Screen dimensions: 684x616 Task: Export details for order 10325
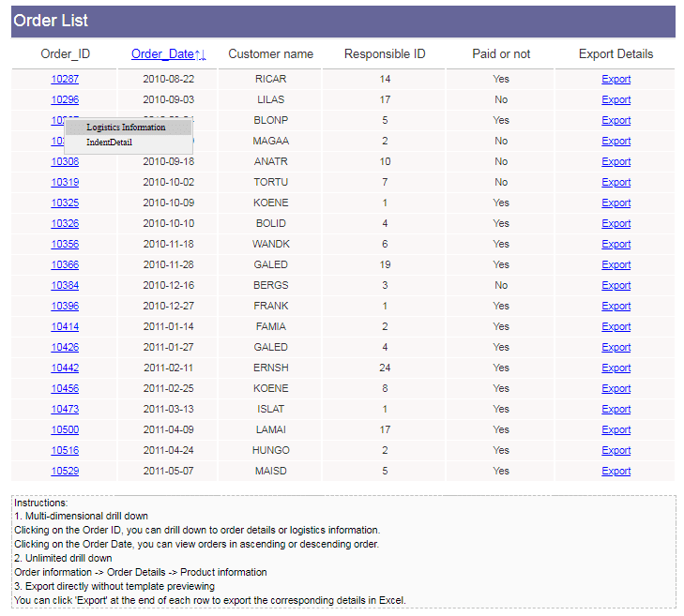click(616, 203)
